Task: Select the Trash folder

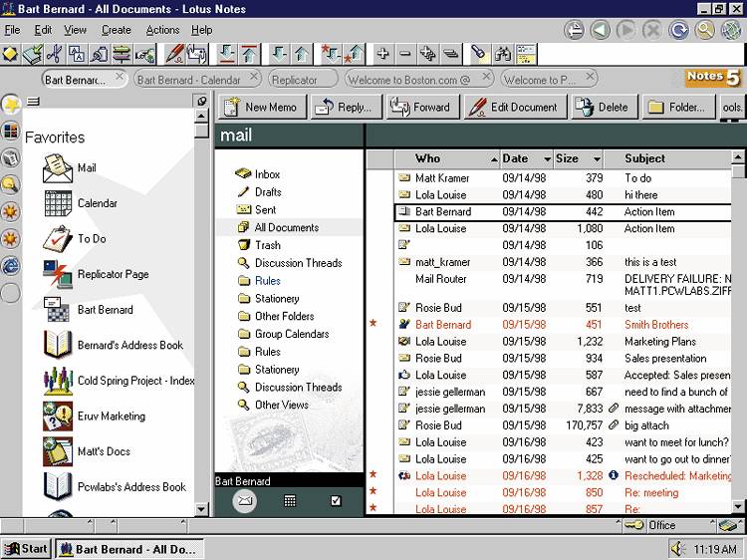Action: pyautogui.click(x=267, y=245)
